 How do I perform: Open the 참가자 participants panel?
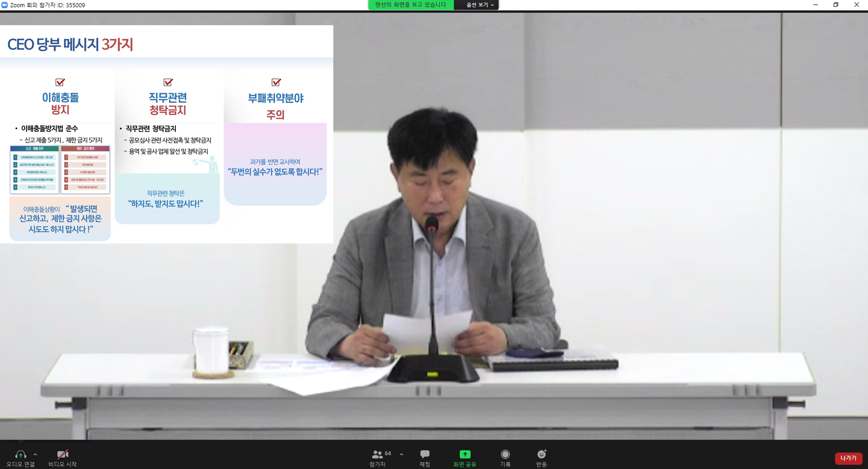pos(377,458)
